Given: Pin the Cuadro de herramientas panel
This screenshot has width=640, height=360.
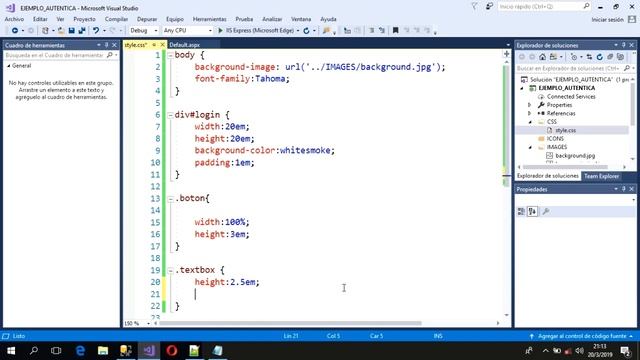Looking at the screenshot, I should (x=107, y=45).
